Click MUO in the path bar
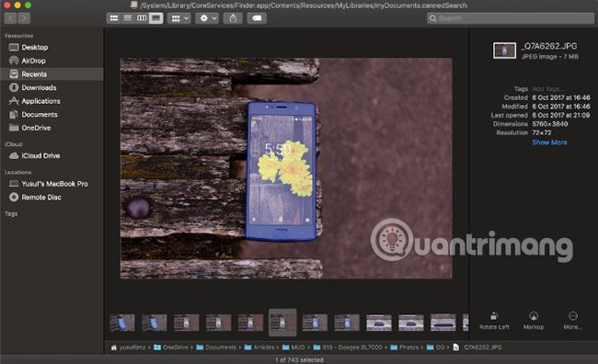 [293, 347]
